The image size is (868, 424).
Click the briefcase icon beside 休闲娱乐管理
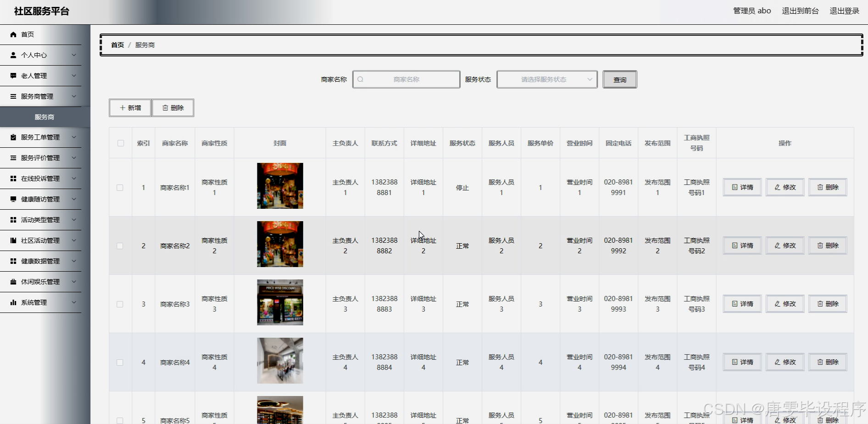(x=13, y=282)
